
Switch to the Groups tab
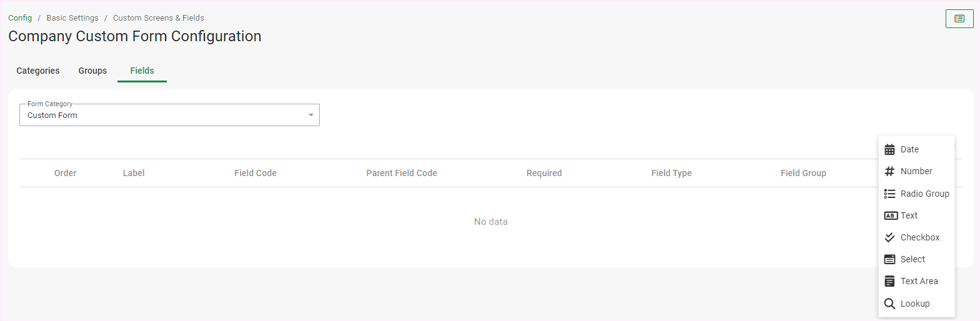click(92, 71)
